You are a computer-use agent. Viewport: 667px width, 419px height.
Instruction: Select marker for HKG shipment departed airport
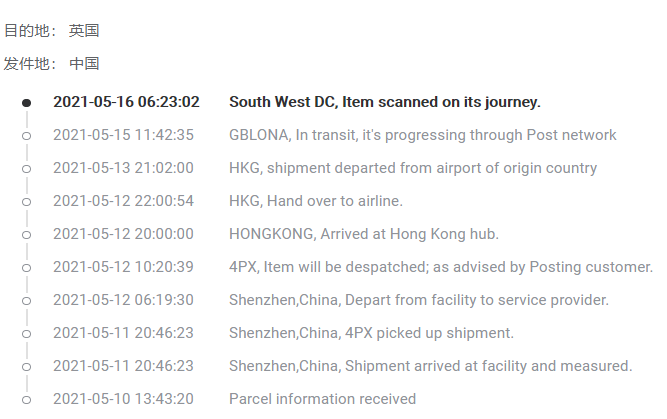(x=26, y=168)
